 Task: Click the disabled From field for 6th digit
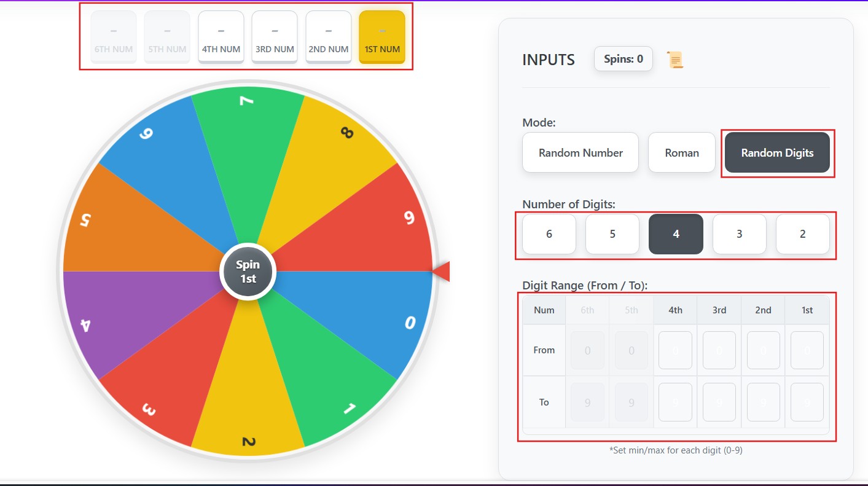point(587,350)
